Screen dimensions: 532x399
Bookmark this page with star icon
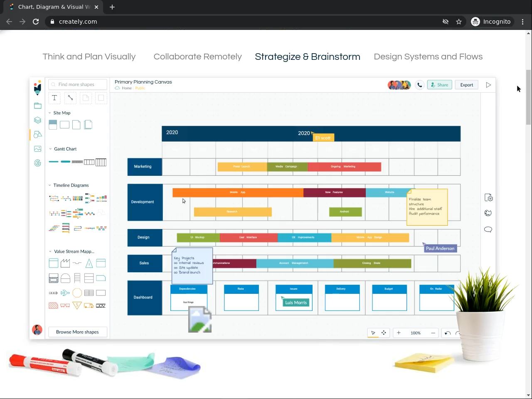tap(459, 22)
